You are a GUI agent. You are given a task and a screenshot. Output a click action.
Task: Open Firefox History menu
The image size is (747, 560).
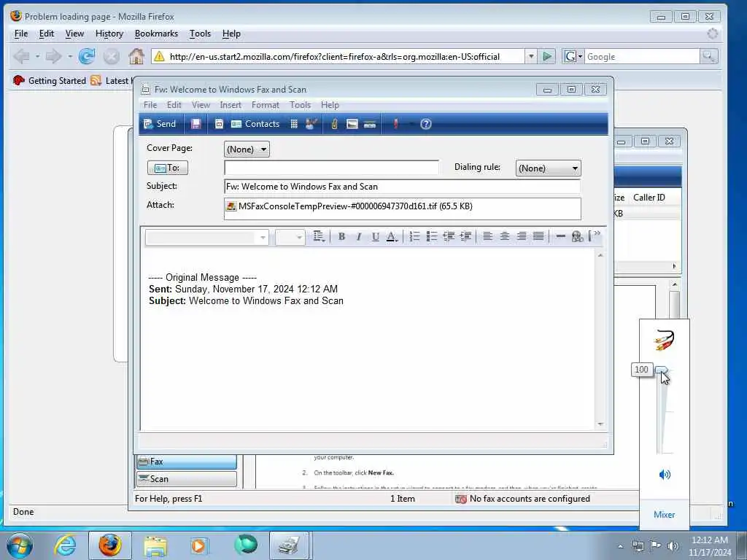(109, 34)
